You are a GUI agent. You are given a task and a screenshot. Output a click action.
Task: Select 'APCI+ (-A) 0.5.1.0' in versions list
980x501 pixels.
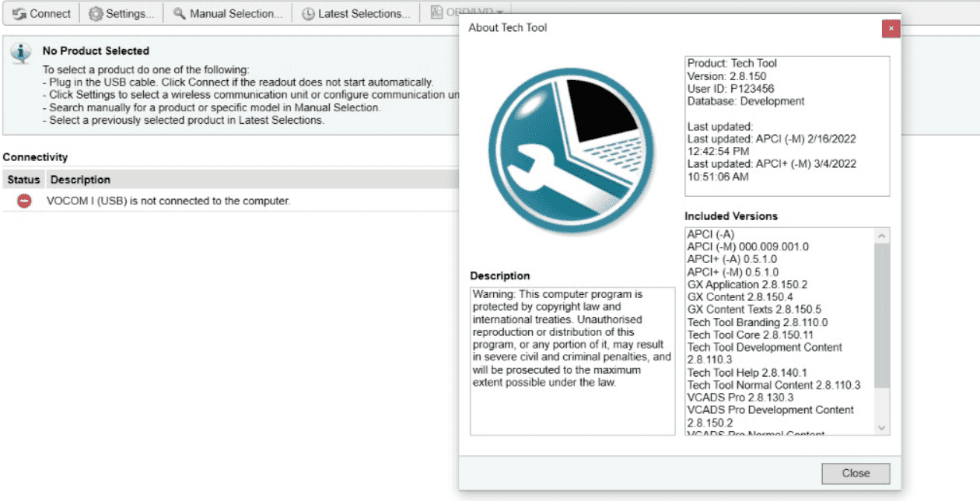(x=733, y=259)
